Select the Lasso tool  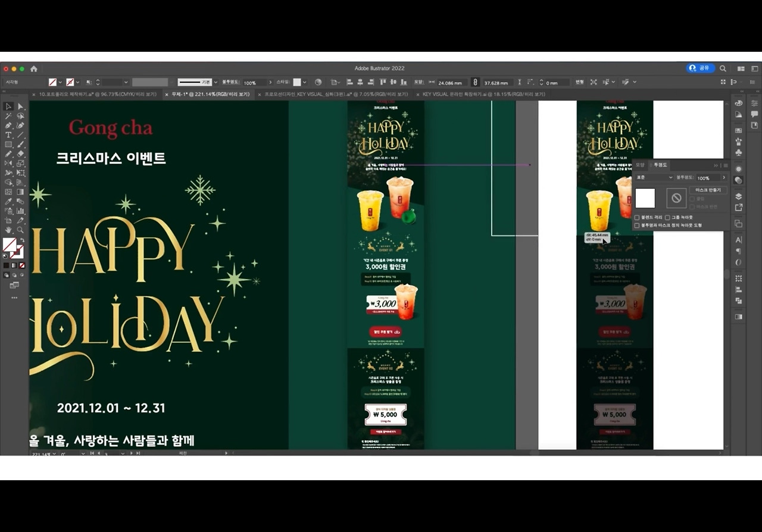pyautogui.click(x=21, y=116)
